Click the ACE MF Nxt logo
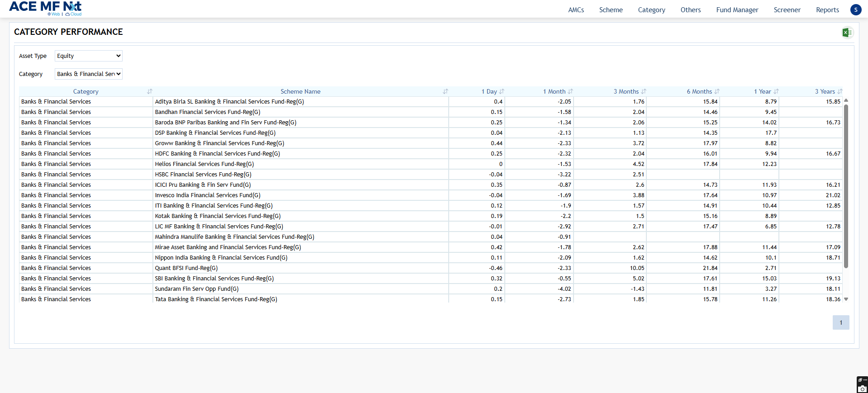 tap(45, 8)
